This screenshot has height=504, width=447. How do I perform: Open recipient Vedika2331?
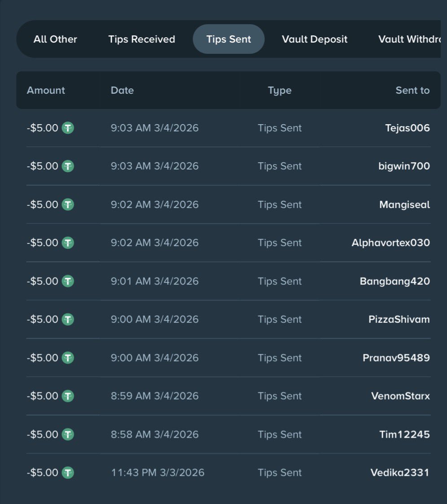point(400,473)
